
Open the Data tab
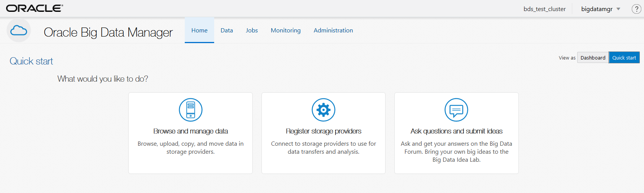point(227,30)
